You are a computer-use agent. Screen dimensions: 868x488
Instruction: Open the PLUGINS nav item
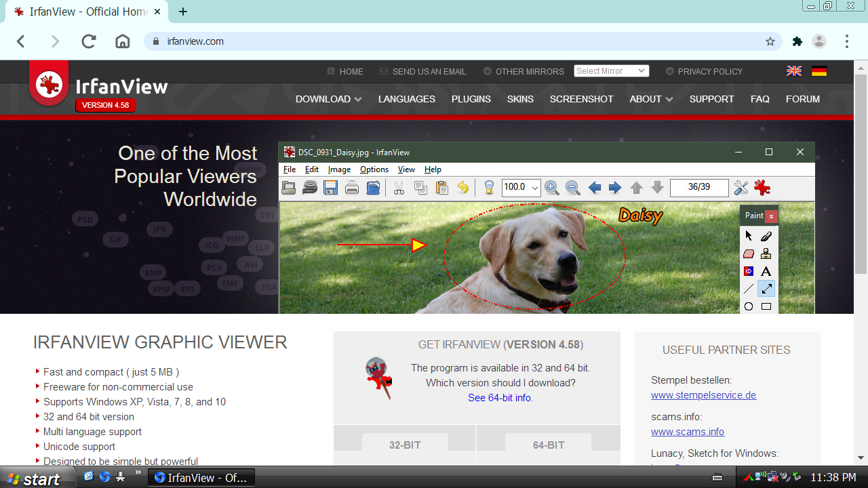471,99
